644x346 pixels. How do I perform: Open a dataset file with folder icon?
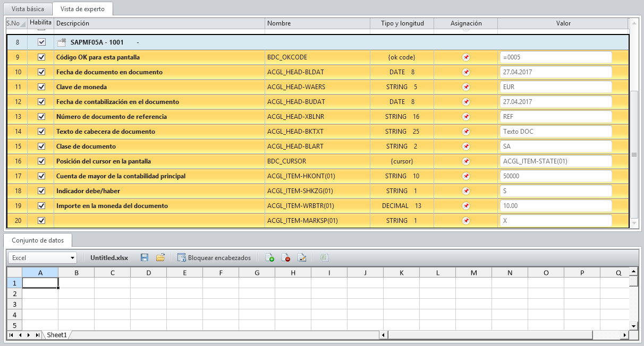[160, 257]
